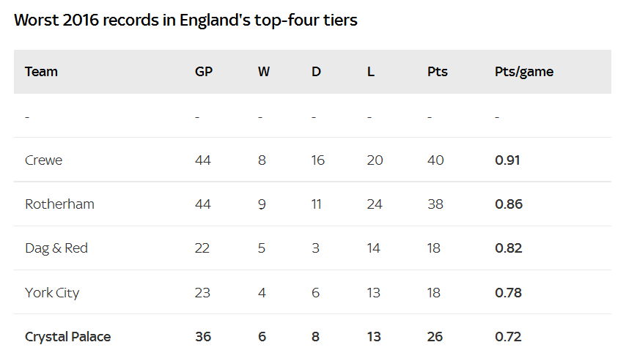Click the Team column header
This screenshot has width=626, height=364.
[41, 72]
